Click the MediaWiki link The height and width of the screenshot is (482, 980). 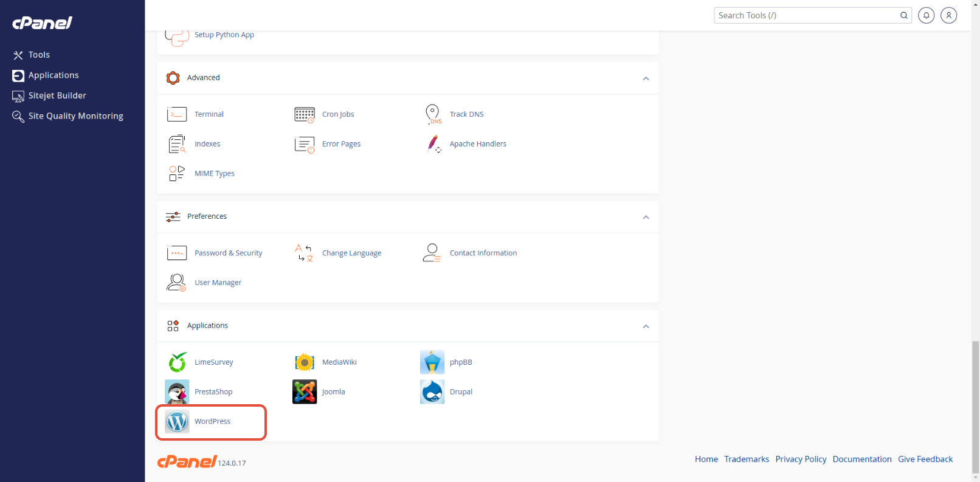(339, 362)
